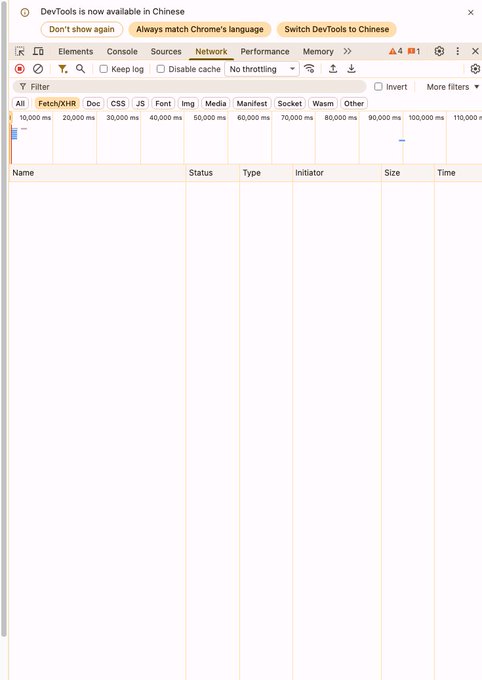Sort by the Size column header
482x680 pixels.
(x=407, y=173)
